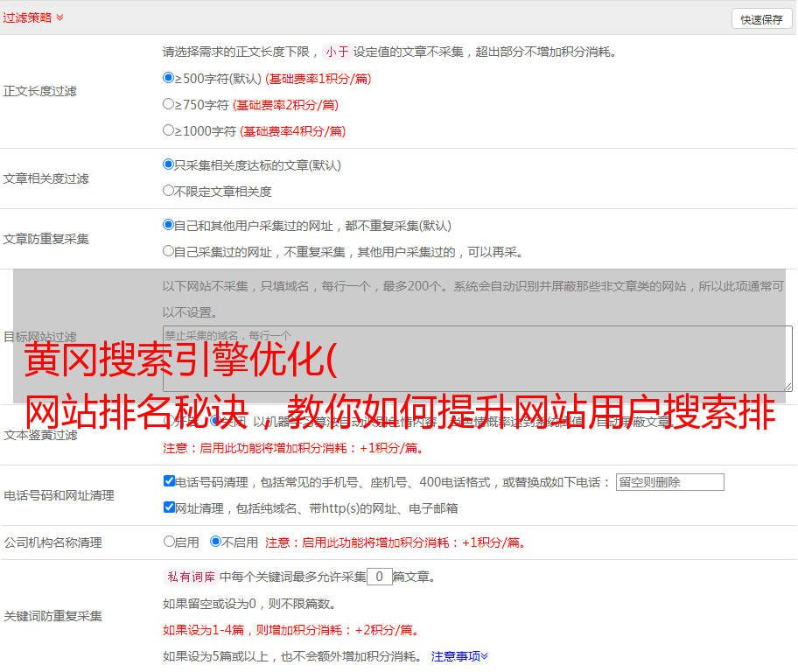The image size is (798, 672).
Task: Choose 不限定文章相关度 radio button
Action: (169, 191)
